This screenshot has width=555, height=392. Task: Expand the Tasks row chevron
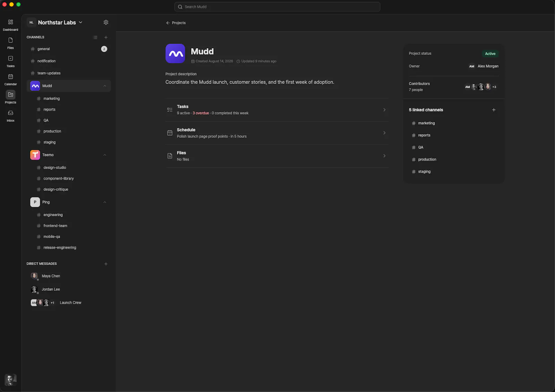click(x=384, y=110)
